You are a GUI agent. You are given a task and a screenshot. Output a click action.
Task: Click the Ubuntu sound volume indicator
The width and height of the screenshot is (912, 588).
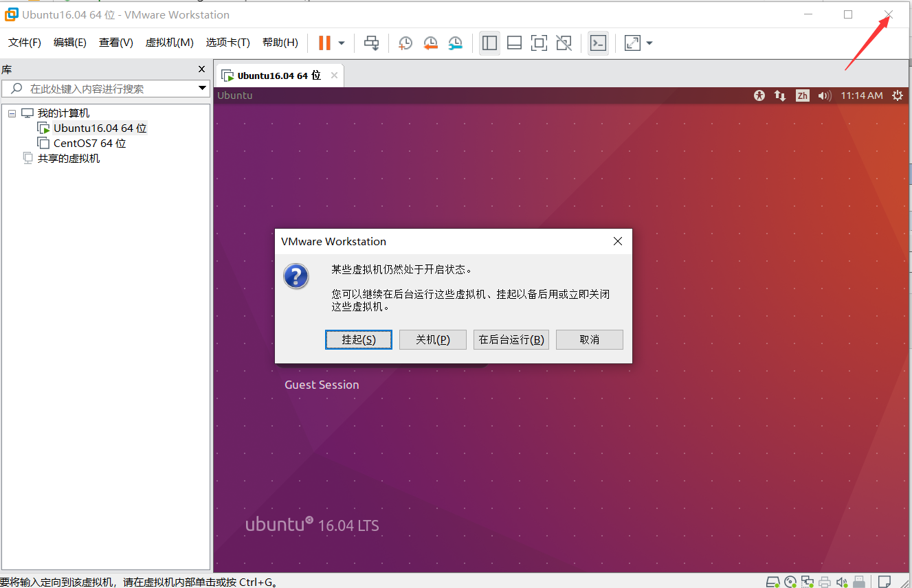point(825,95)
